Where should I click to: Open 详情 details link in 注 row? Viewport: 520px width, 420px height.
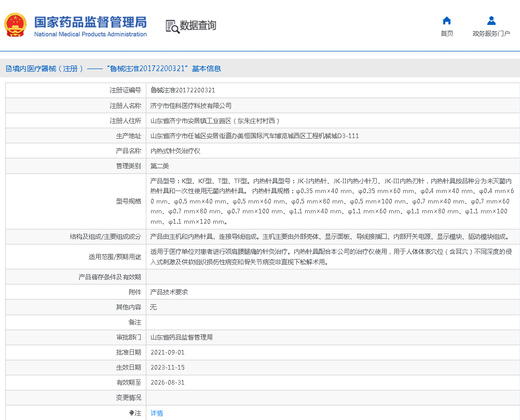(x=157, y=413)
